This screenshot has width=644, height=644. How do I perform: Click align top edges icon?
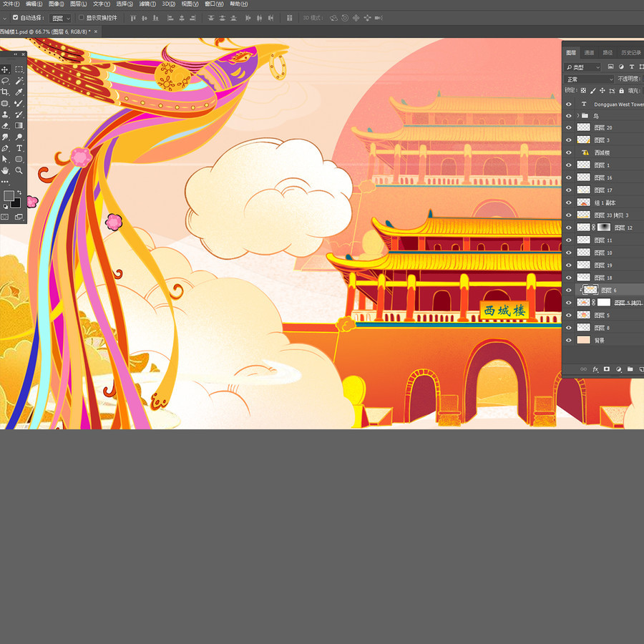(133, 18)
